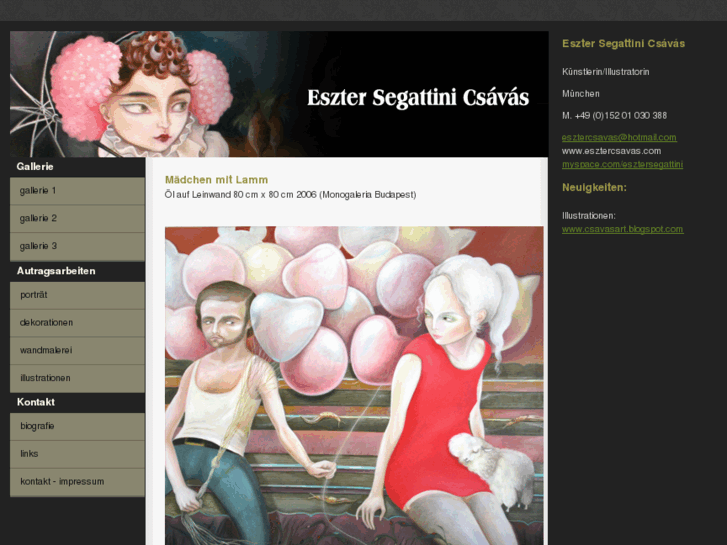Click the Illustrationen: label in sidebar
Viewport: 727px width, 545px height.
coord(589,216)
